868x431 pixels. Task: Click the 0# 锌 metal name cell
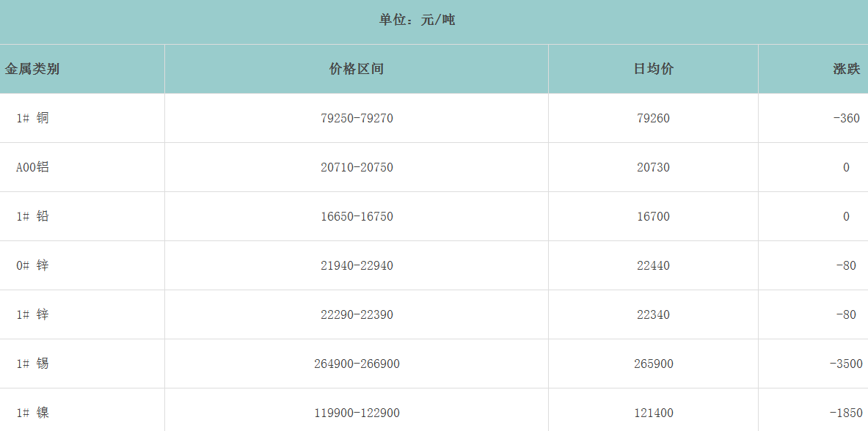coord(32,265)
